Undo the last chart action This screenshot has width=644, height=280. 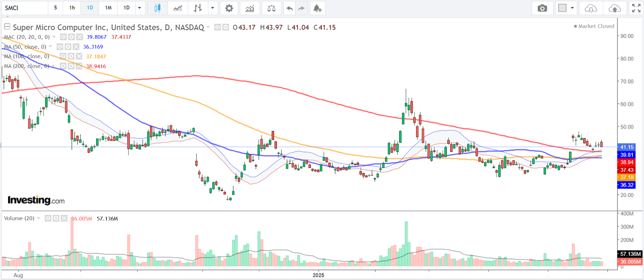point(289,8)
